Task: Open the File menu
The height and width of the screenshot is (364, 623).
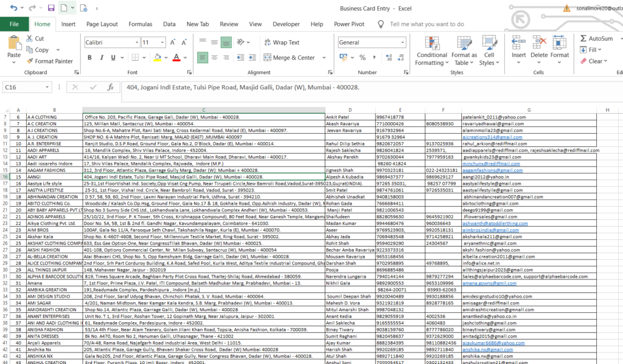Action: pos(13,24)
